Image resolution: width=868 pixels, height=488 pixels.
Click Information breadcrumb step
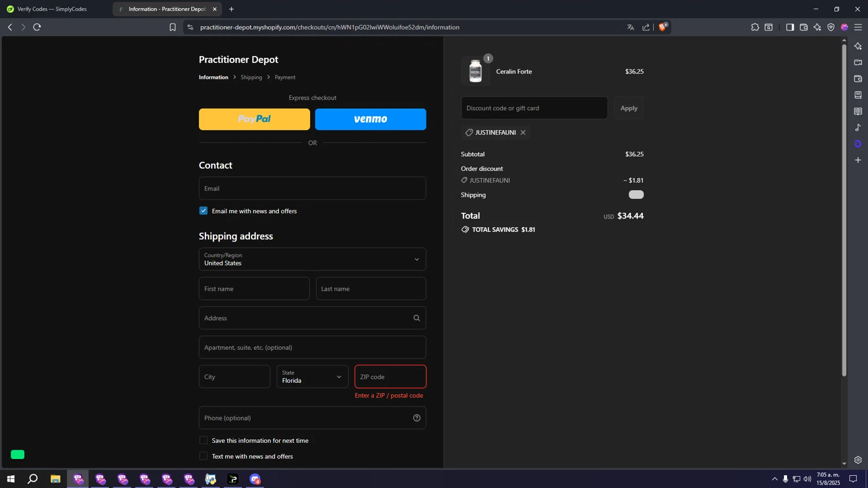click(214, 77)
